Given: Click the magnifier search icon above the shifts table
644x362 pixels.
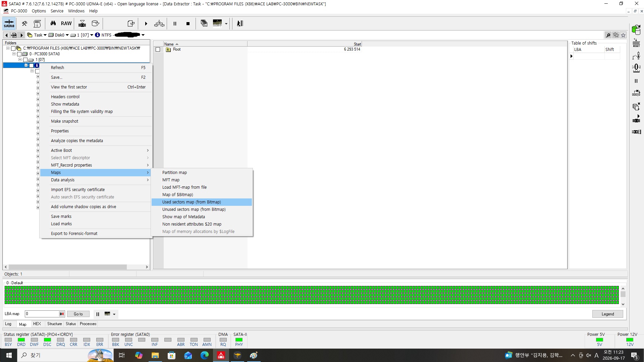Looking at the screenshot, I should (608, 35).
